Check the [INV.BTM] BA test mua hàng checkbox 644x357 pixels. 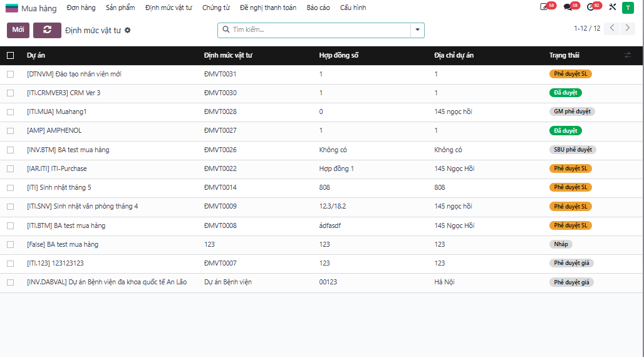pos(10,150)
